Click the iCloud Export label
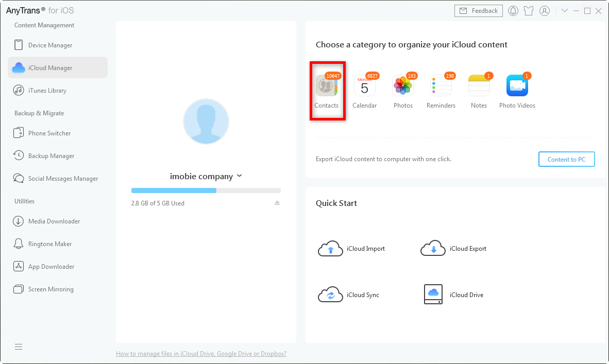Image resolution: width=609 pixels, height=364 pixels. (468, 248)
